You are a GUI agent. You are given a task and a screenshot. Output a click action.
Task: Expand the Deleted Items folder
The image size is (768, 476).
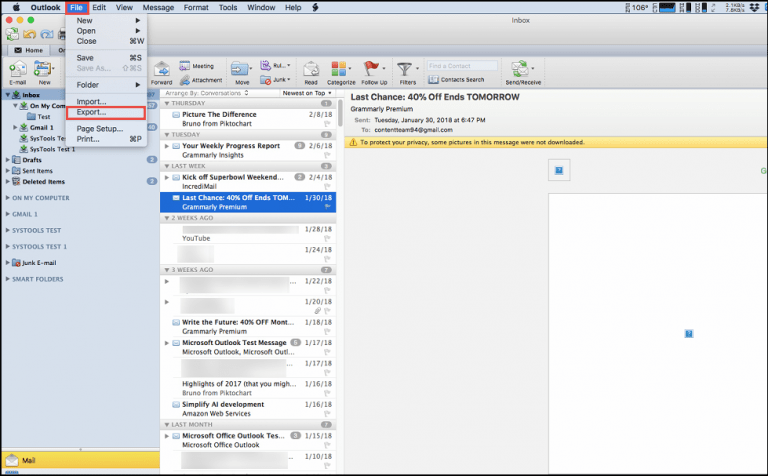(x=7, y=181)
